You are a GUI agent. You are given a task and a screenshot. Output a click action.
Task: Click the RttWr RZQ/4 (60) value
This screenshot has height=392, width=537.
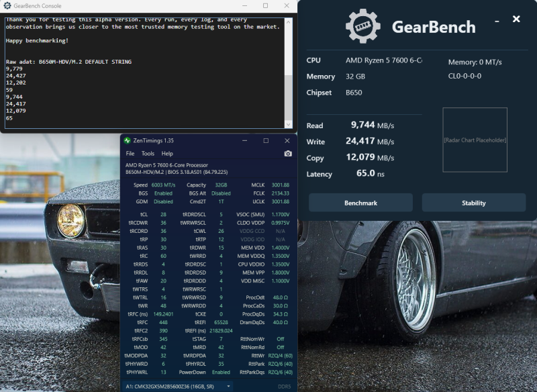(x=280, y=355)
